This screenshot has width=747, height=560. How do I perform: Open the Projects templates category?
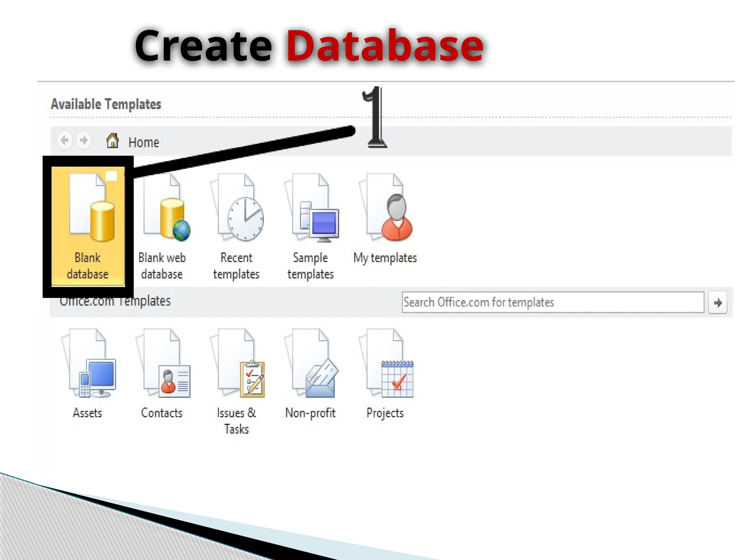[x=386, y=374]
